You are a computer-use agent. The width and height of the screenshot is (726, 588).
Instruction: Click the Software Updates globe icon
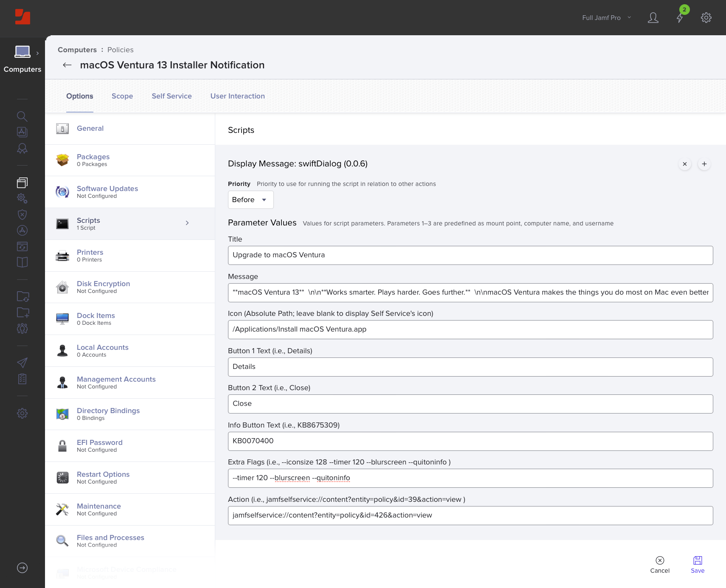(62, 192)
